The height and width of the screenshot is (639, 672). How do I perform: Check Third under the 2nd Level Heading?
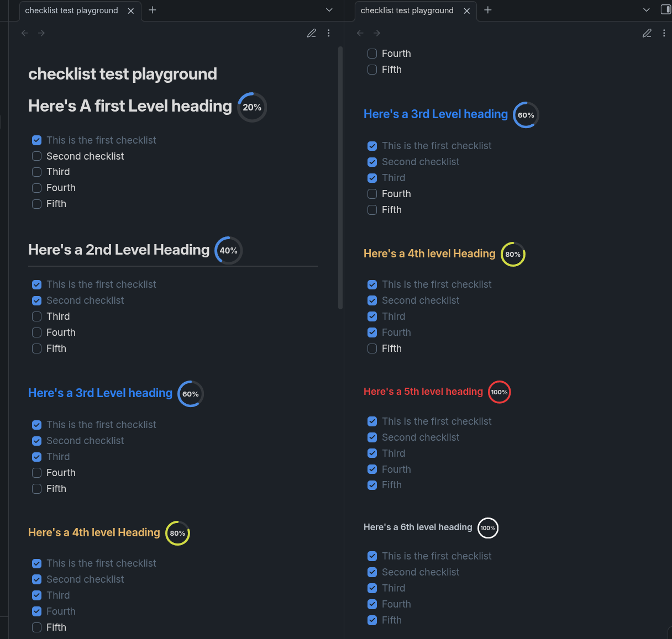pyautogui.click(x=37, y=316)
